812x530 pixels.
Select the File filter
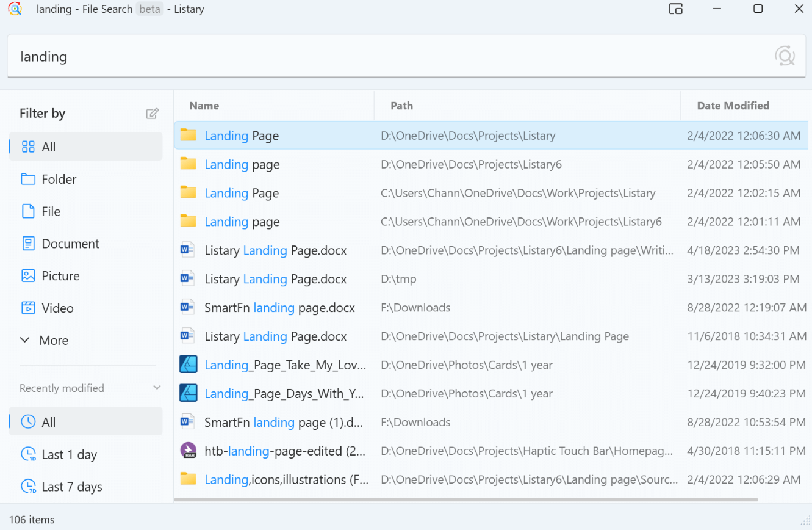click(x=85, y=211)
